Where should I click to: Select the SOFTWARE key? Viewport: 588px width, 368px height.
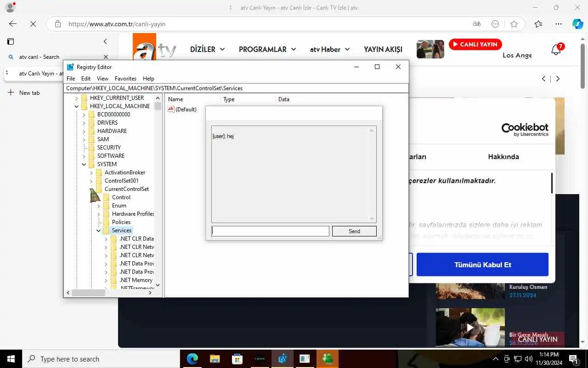pyautogui.click(x=111, y=156)
